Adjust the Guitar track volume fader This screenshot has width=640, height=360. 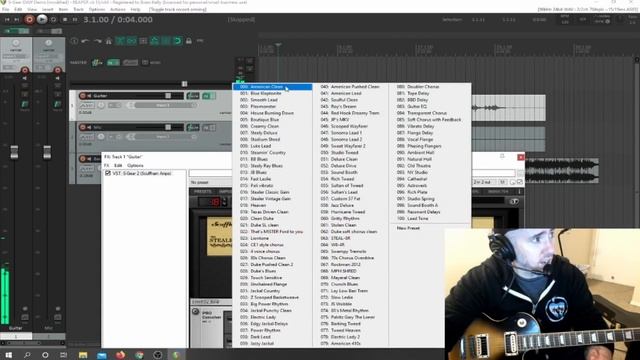pyautogui.click(x=168, y=96)
